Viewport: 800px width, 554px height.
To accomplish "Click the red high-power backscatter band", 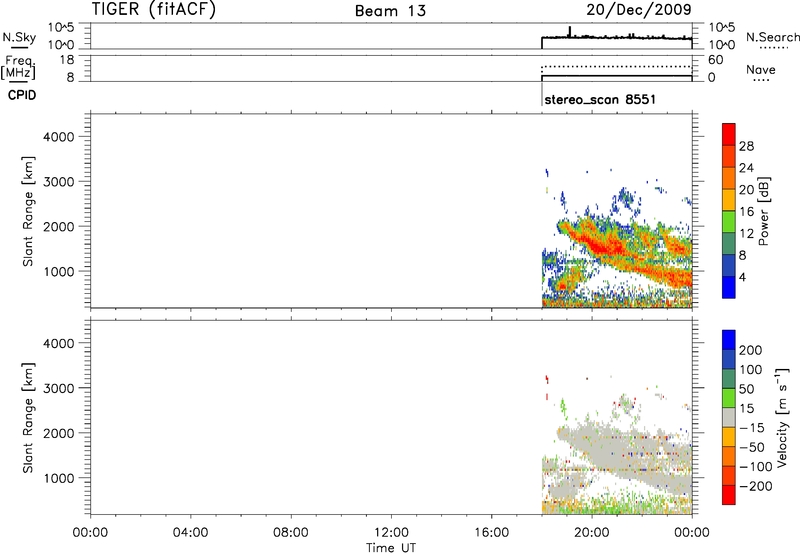I will pos(607,246).
